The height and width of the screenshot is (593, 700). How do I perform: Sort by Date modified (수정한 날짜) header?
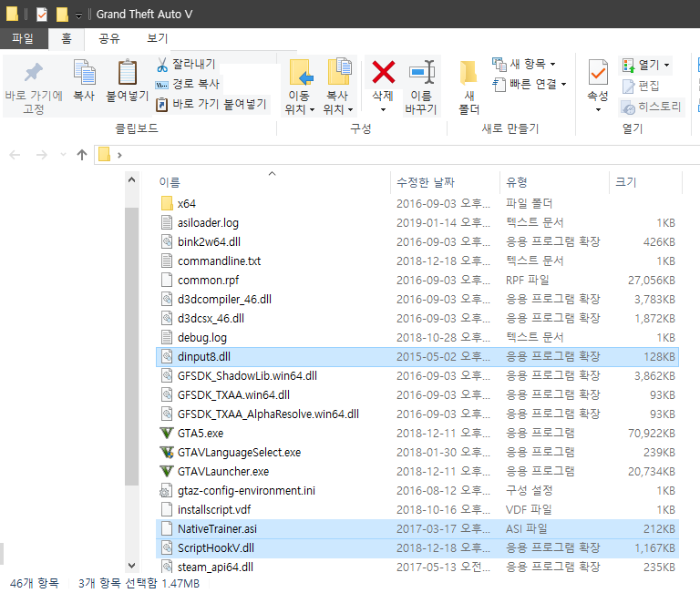[445, 182]
